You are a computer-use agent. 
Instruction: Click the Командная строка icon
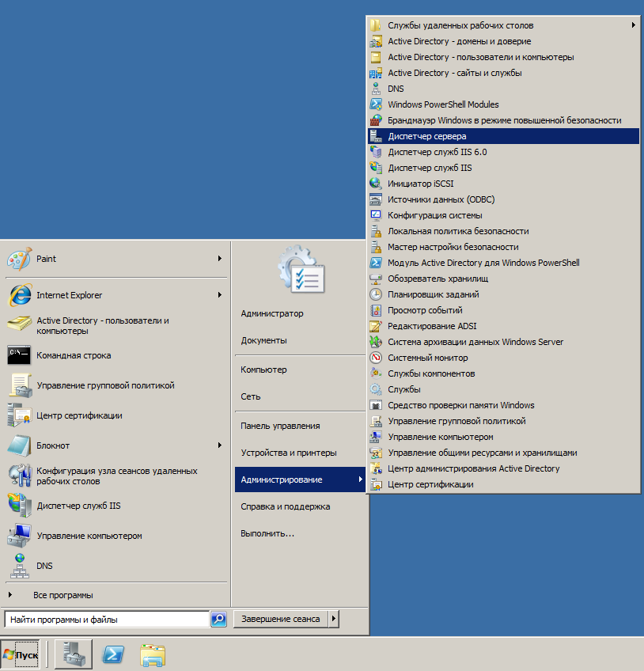(19, 355)
